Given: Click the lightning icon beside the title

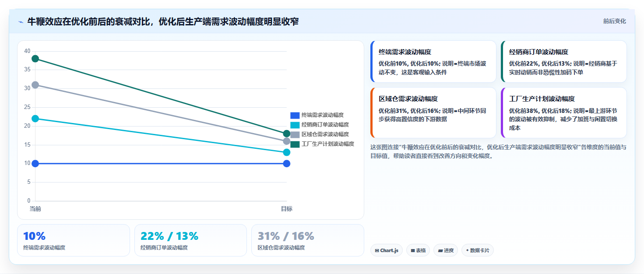Looking at the screenshot, I should pos(21,22).
